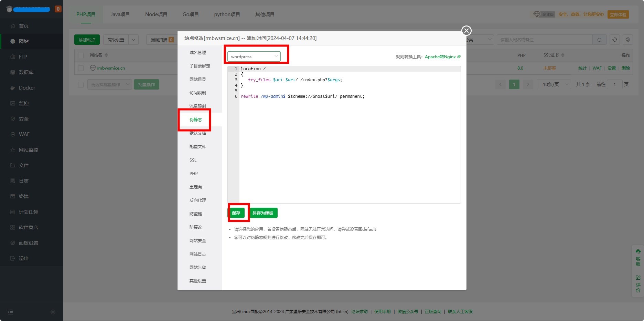Toggle the select-all checkbox in table header

[x=81, y=55]
